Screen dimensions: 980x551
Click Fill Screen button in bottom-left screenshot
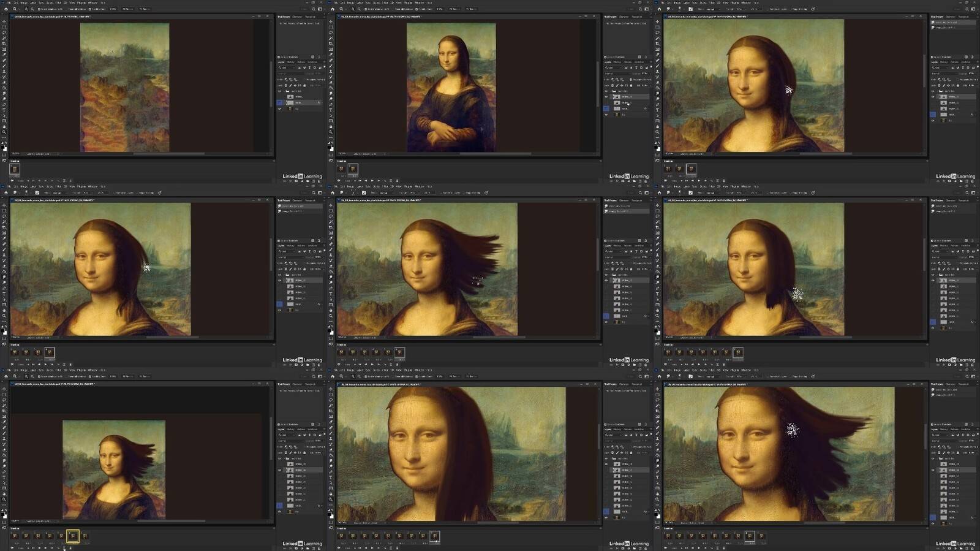click(145, 377)
